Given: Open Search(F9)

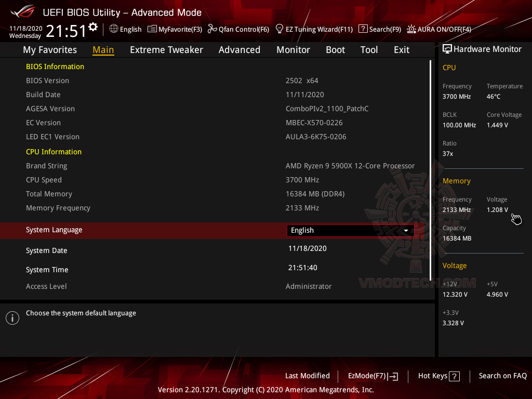Looking at the screenshot, I should pyautogui.click(x=385, y=29).
